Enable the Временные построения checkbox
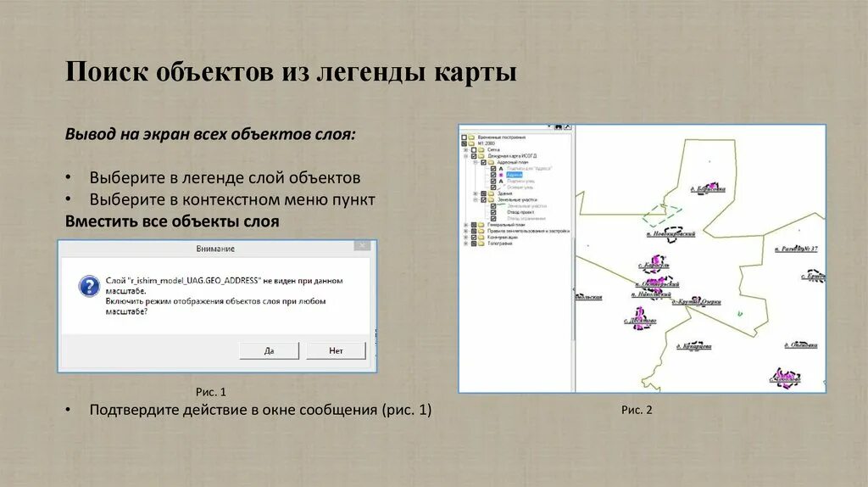Screen dimensions: 868x487 click(464, 137)
